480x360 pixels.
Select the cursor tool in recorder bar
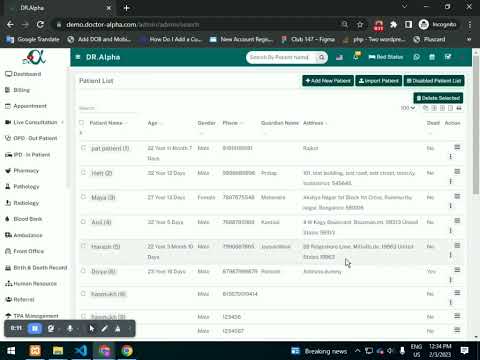[92, 329]
